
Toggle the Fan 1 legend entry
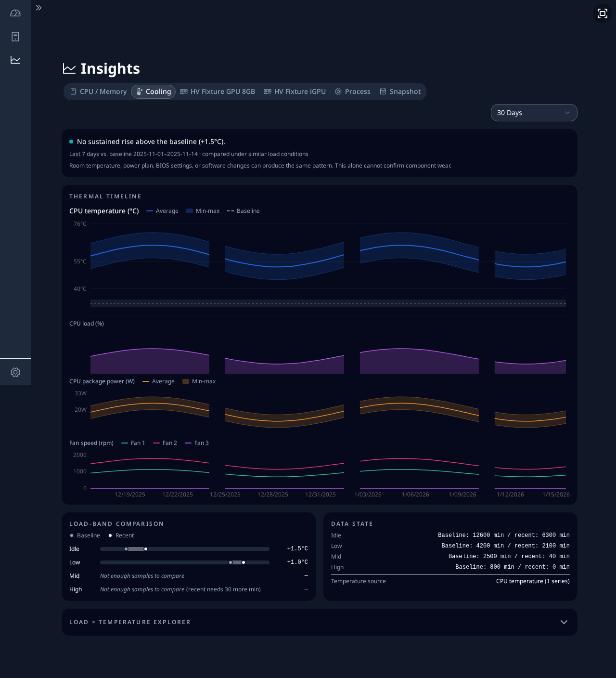(133, 443)
